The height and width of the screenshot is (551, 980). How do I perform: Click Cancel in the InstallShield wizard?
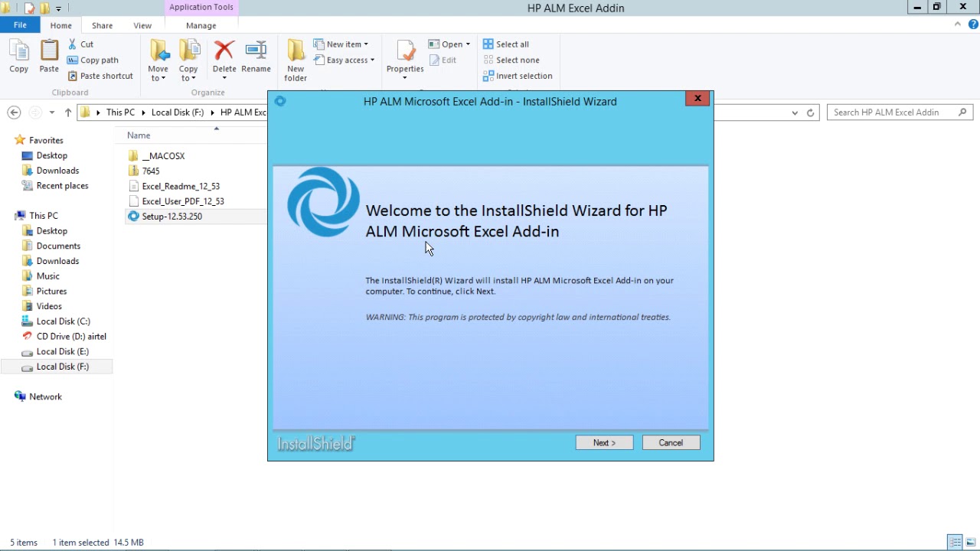[671, 442]
